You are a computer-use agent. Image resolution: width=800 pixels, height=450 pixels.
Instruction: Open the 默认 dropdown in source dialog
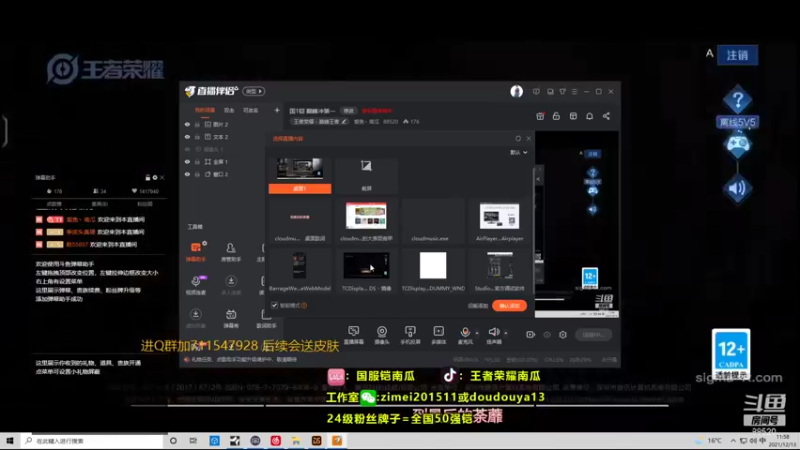click(x=518, y=153)
